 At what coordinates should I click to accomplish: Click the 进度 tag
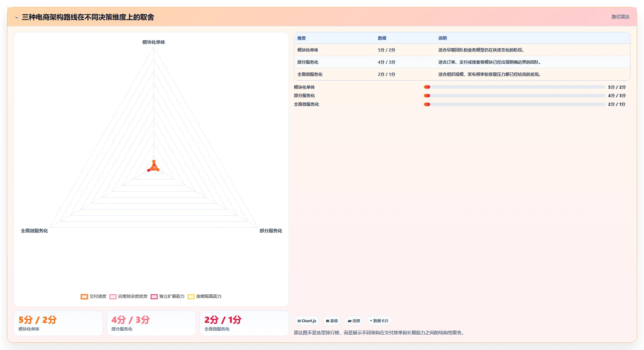354,321
